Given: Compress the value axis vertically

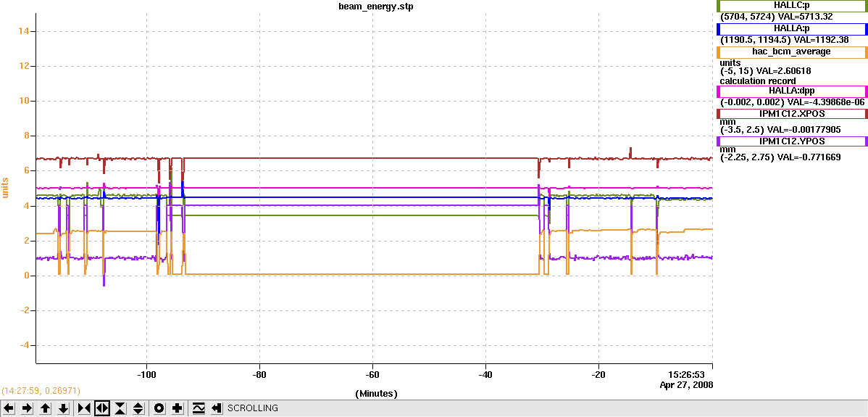Looking at the screenshot, I should (120, 408).
